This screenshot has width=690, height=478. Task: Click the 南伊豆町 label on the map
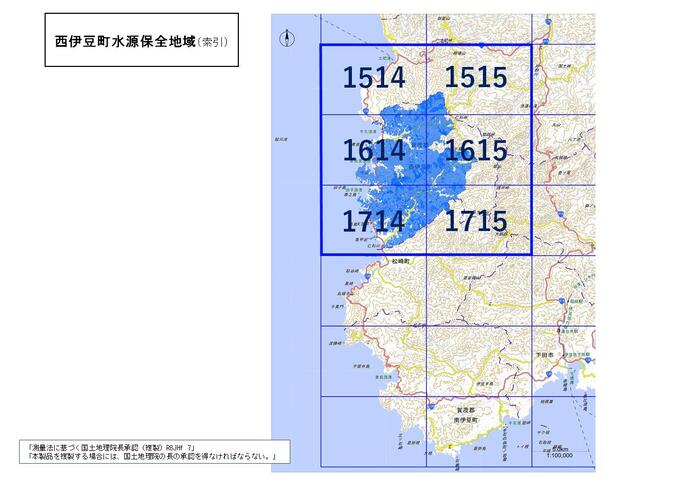(x=465, y=420)
